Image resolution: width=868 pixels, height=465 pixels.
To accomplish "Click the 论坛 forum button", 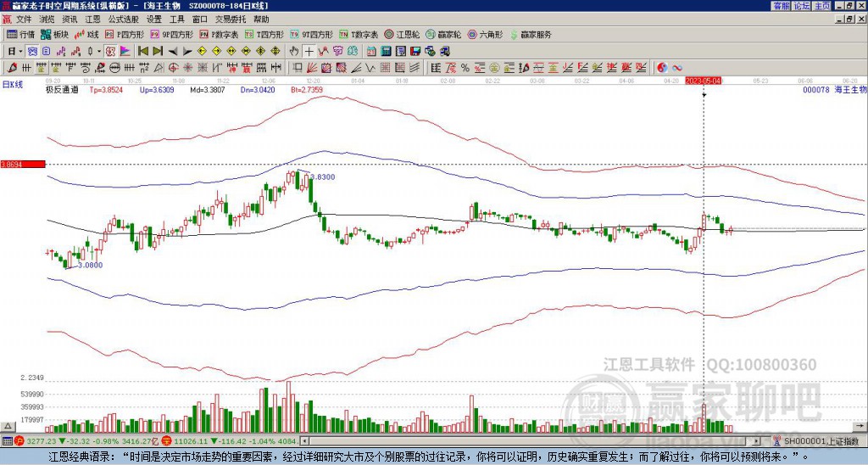I will (802, 6).
